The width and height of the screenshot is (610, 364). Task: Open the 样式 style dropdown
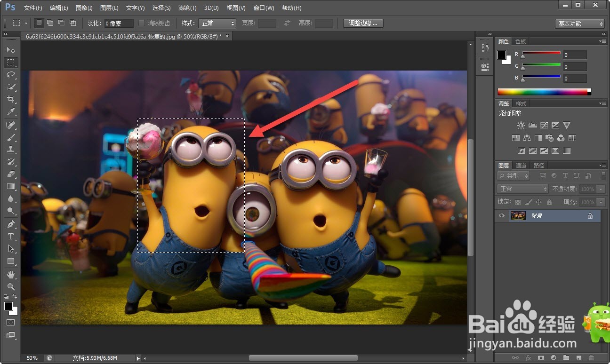point(217,23)
